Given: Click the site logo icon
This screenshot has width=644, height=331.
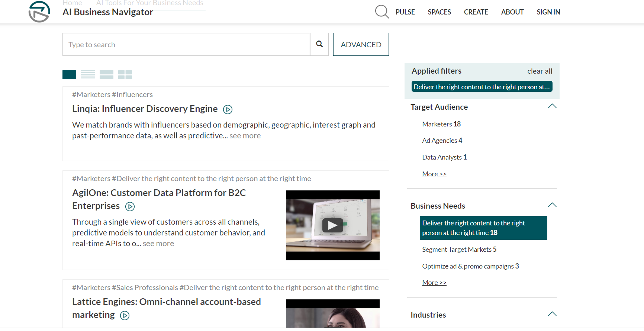Looking at the screenshot, I should [39, 12].
